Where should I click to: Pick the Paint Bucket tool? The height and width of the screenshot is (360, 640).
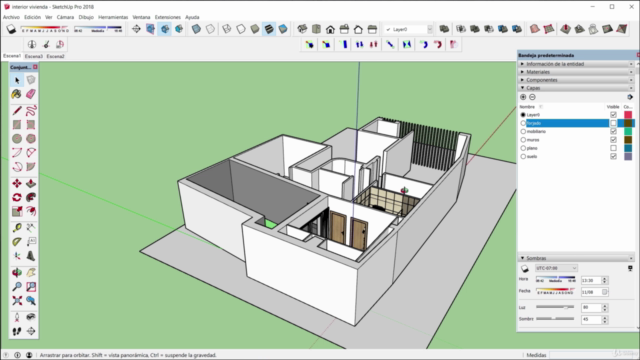click(17, 94)
